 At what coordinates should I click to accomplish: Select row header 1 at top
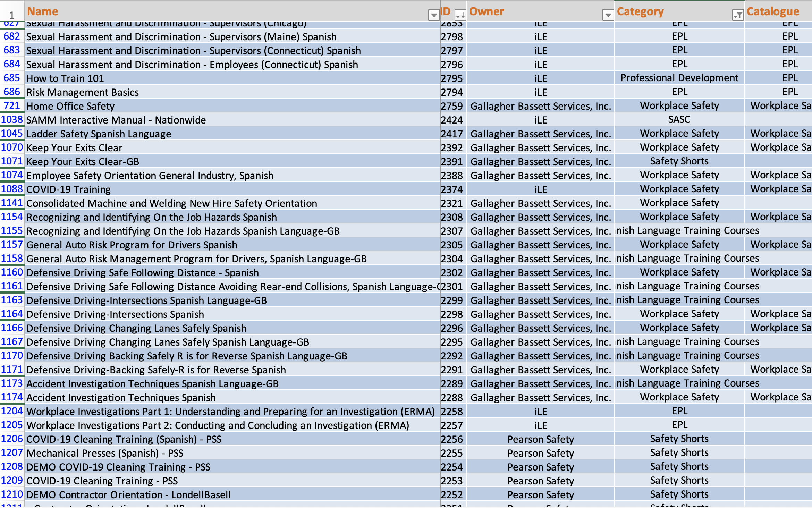pyautogui.click(x=12, y=15)
